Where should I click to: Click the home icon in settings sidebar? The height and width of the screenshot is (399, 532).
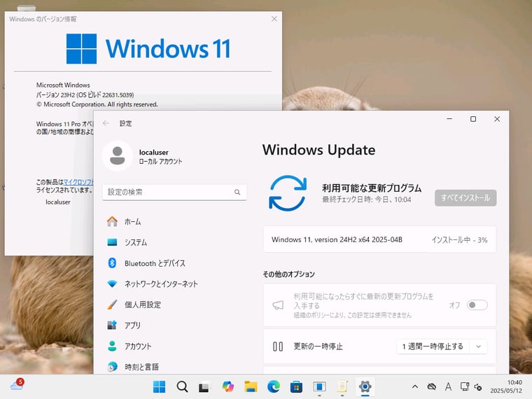pyautogui.click(x=112, y=222)
